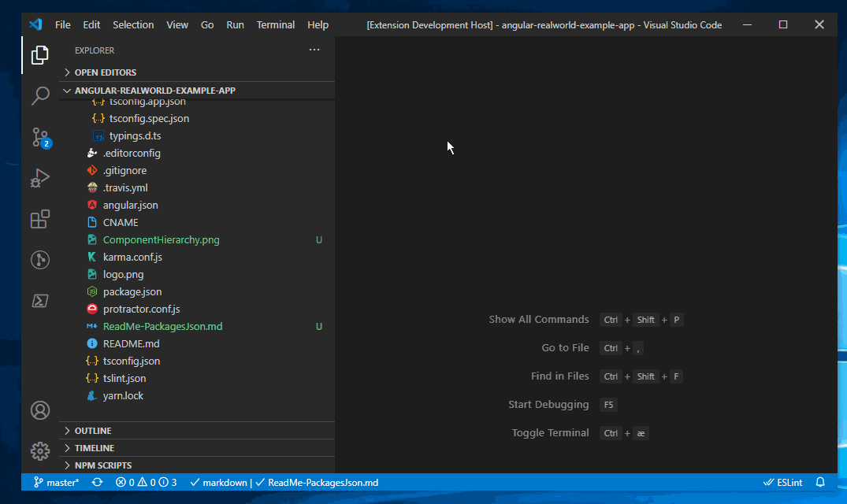Open the Git graph activity bar icon

coord(40,260)
